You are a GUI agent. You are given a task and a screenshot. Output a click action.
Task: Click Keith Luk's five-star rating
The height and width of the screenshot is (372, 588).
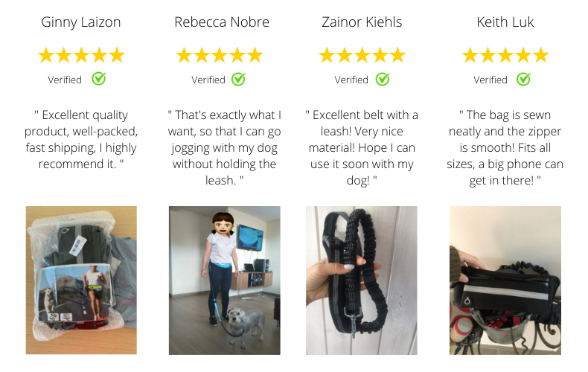505,55
